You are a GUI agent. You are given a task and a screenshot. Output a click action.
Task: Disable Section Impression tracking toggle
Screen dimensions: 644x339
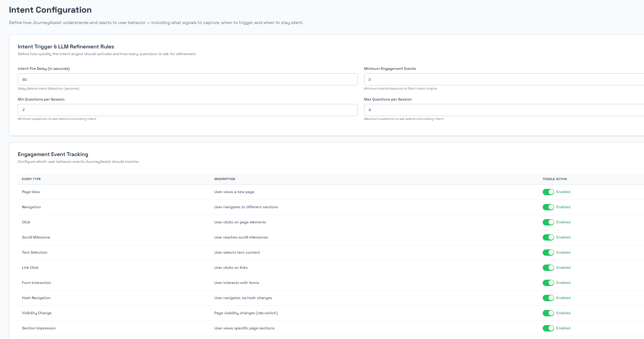548,328
